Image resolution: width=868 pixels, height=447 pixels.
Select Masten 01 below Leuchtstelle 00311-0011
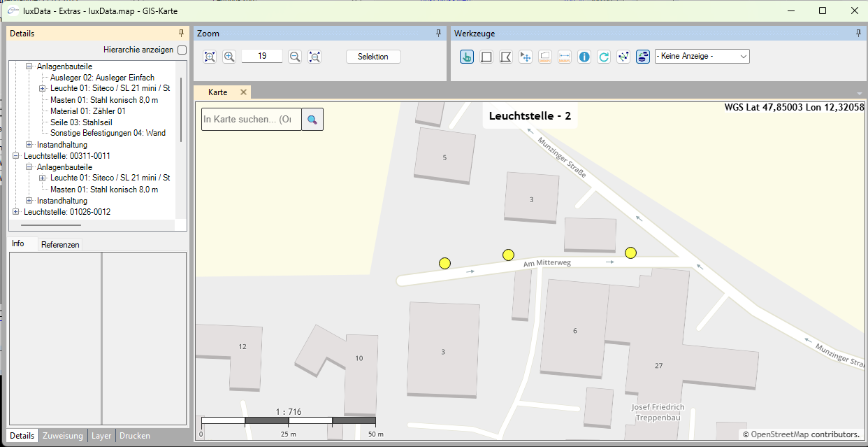click(x=104, y=190)
